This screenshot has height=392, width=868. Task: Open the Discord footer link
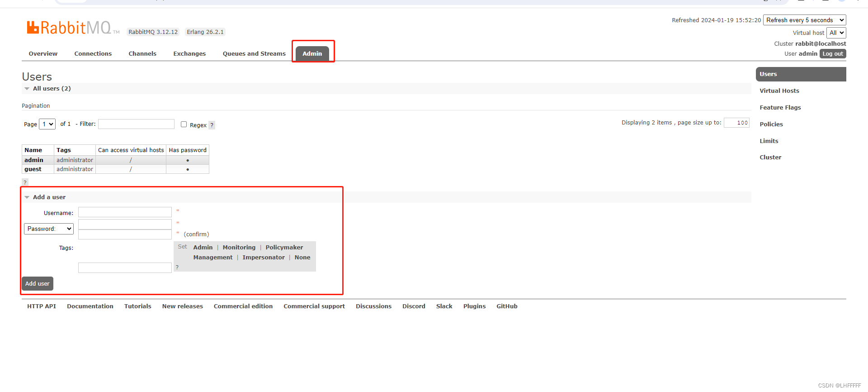pos(414,306)
